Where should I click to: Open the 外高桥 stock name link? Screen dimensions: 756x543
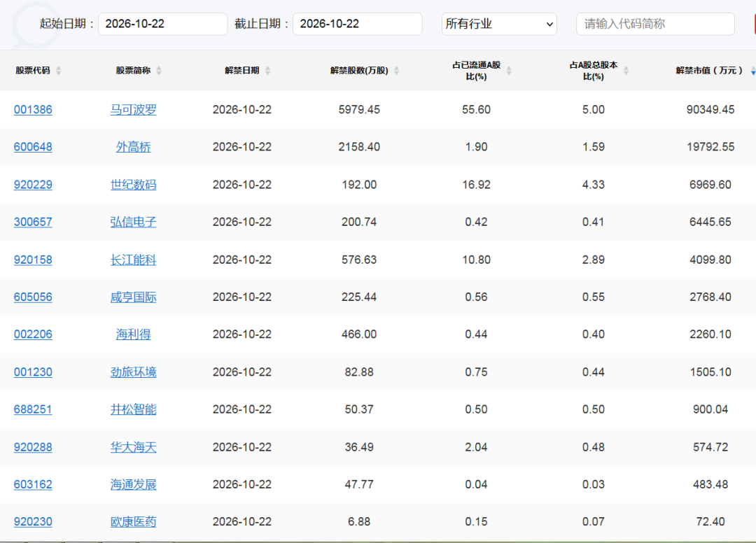coord(134,147)
